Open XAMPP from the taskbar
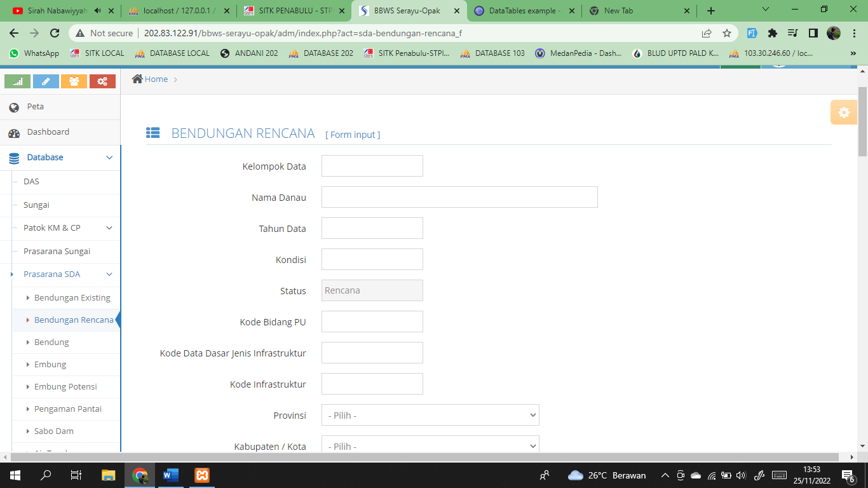This screenshot has width=868, height=488. 202,475
